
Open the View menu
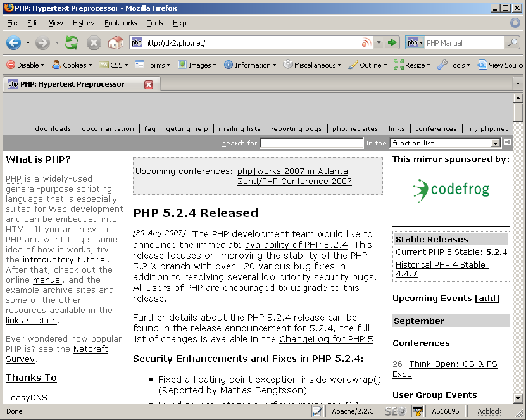[x=56, y=23]
